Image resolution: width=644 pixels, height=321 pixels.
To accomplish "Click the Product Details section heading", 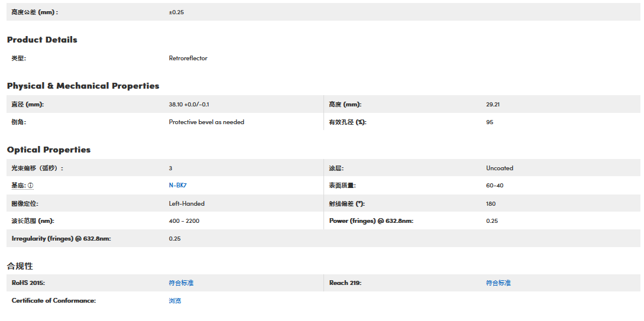I will click(42, 40).
